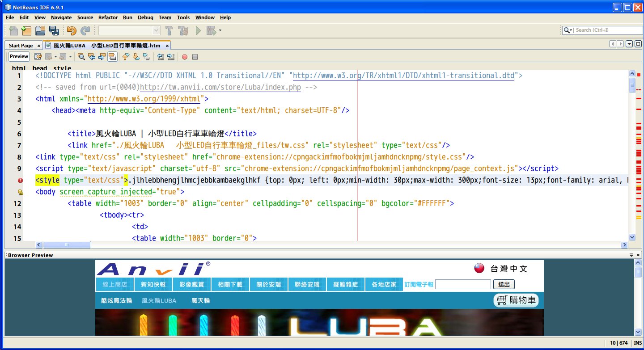
Task: Click the New Project icon
Action: click(x=26, y=30)
